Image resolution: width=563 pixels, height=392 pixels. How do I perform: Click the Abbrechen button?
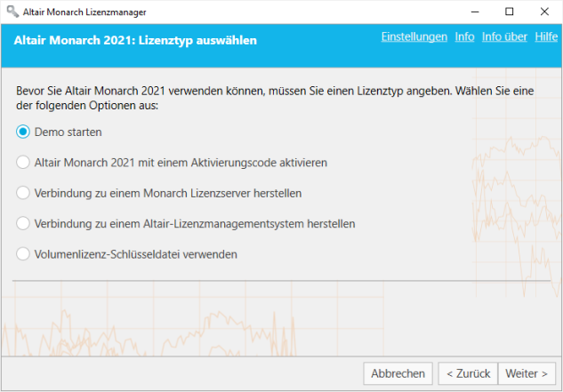pyautogui.click(x=398, y=373)
